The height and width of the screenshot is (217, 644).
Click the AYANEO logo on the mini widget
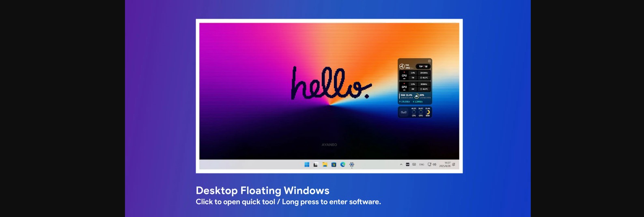[404, 112]
